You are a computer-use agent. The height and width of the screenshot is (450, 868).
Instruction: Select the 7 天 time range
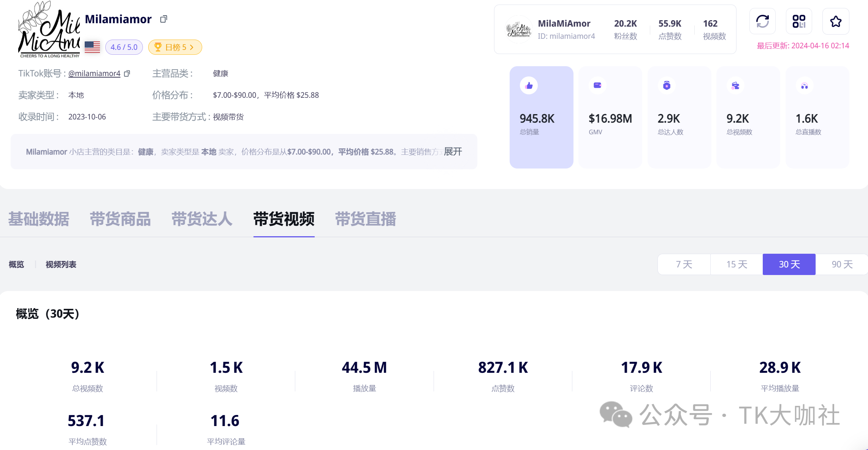tap(684, 264)
